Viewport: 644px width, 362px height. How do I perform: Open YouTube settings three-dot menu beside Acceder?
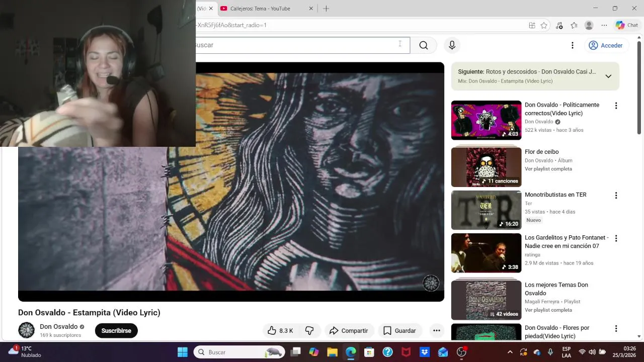click(572, 45)
